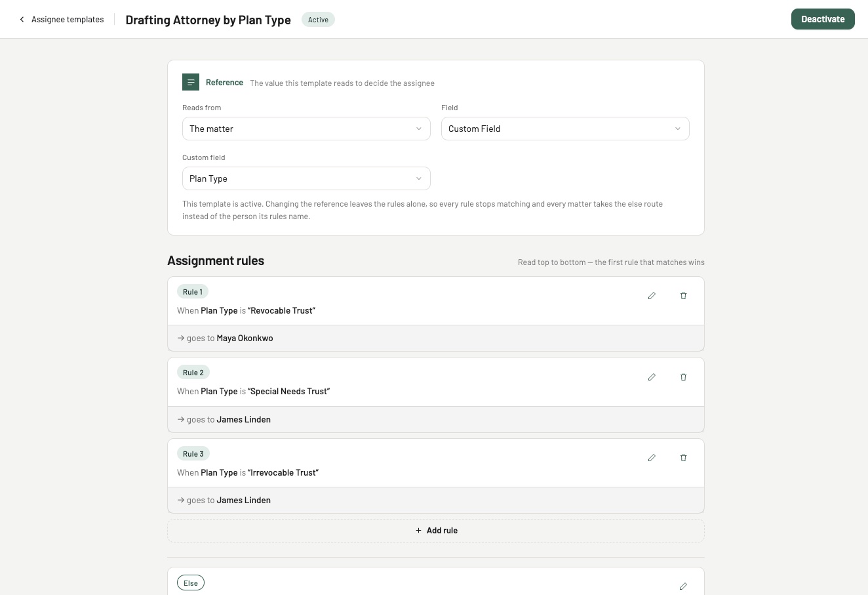Click assignee James Linden in Rule 2
Screen dimensions: 868x595
pos(243,419)
